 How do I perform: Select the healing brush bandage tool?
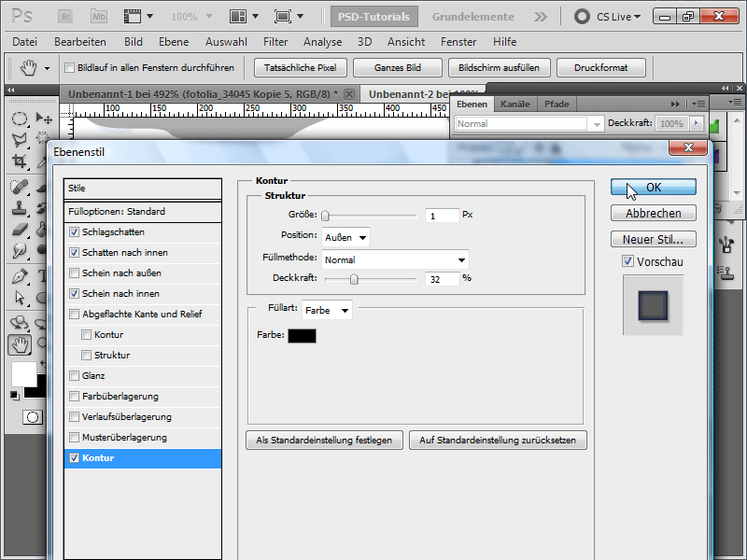19,187
